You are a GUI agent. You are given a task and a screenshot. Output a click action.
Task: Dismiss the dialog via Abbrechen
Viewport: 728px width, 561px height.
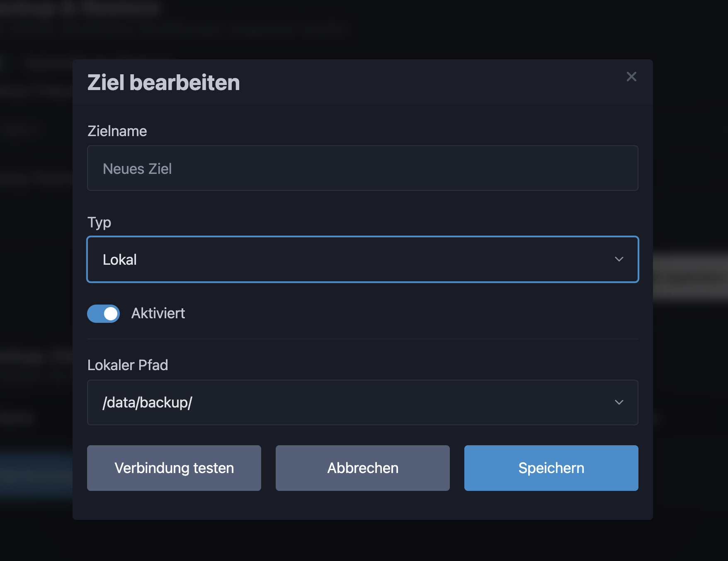[362, 468]
